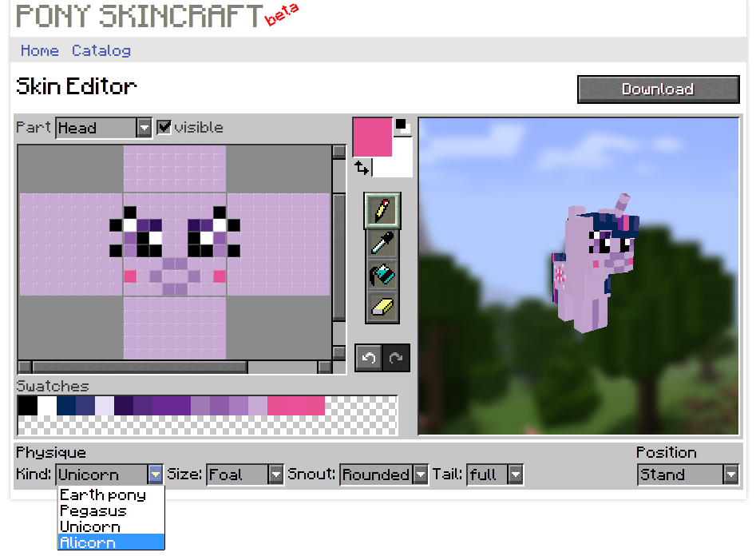This screenshot has width=756, height=556.
Task: Open the pink foreground color picker
Action: click(372, 137)
